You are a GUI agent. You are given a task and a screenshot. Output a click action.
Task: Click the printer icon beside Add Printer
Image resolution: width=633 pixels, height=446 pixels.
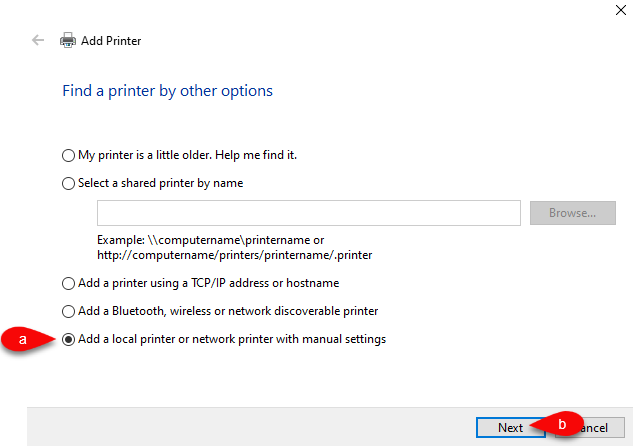tap(68, 40)
